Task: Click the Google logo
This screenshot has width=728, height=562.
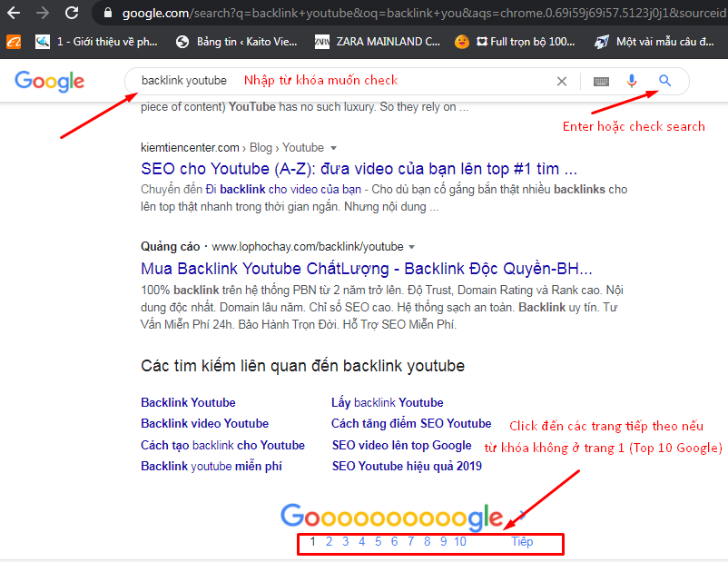Action: [x=50, y=82]
